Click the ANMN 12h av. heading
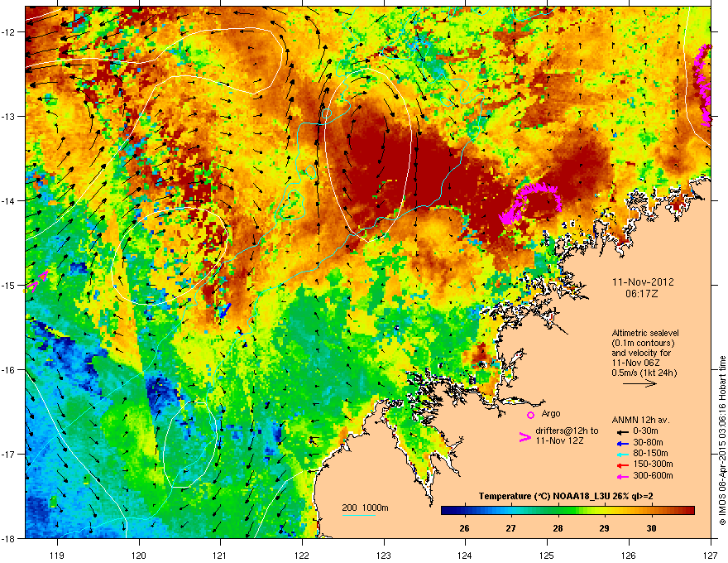The image size is (728, 563). [640, 420]
